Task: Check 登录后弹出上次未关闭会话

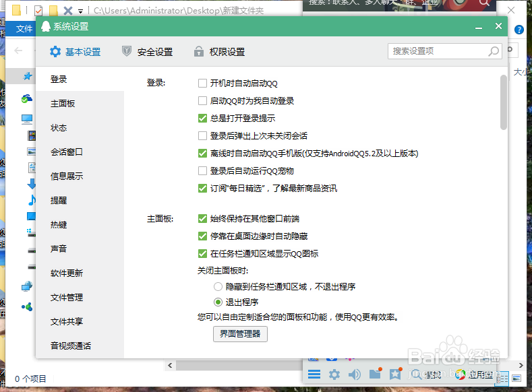Action: pyautogui.click(x=202, y=136)
